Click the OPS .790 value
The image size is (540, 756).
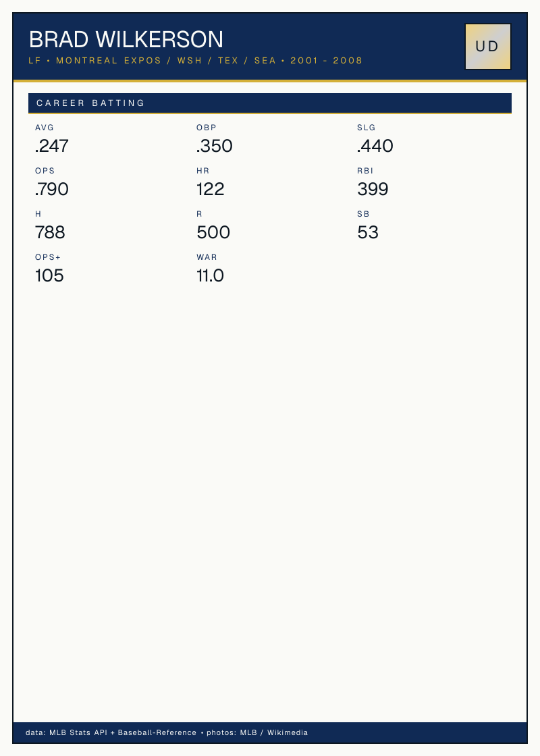click(51, 189)
